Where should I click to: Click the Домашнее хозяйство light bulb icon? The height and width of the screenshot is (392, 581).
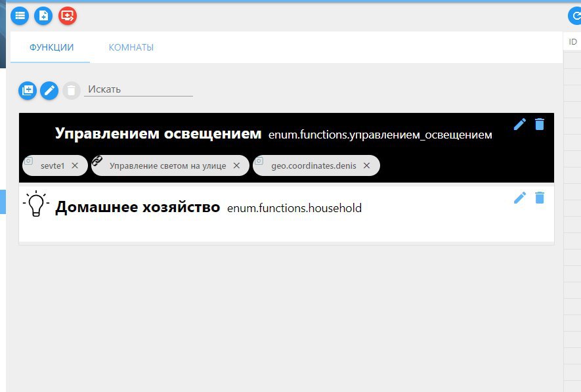tap(36, 204)
